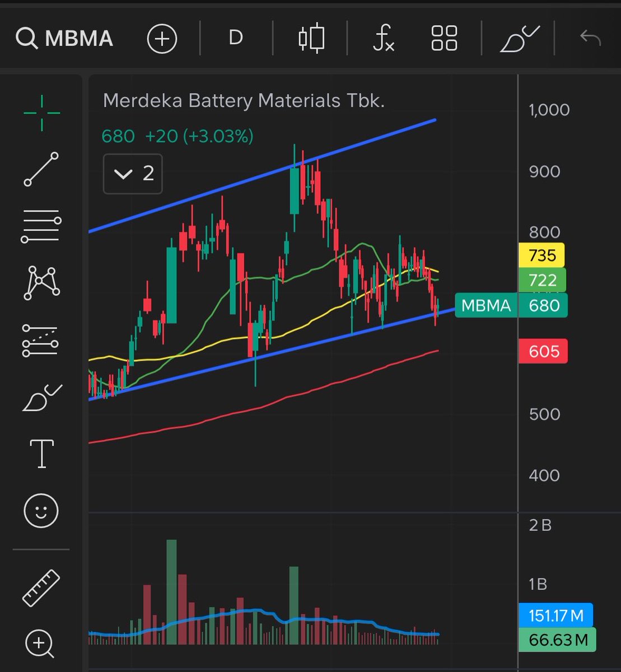
Task: Click the green 722 moving average label
Action: point(542,280)
